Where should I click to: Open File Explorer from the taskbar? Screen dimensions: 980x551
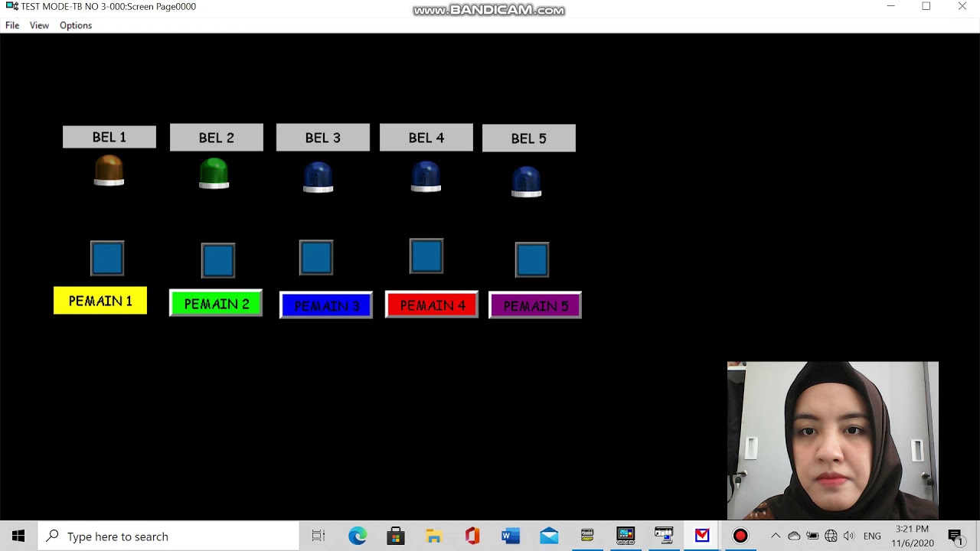coord(434,536)
